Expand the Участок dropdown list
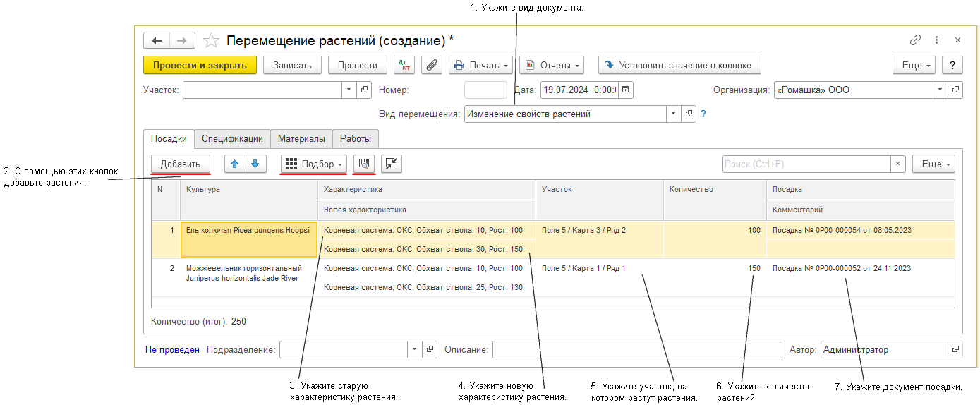The image size is (980, 405). 350,90
